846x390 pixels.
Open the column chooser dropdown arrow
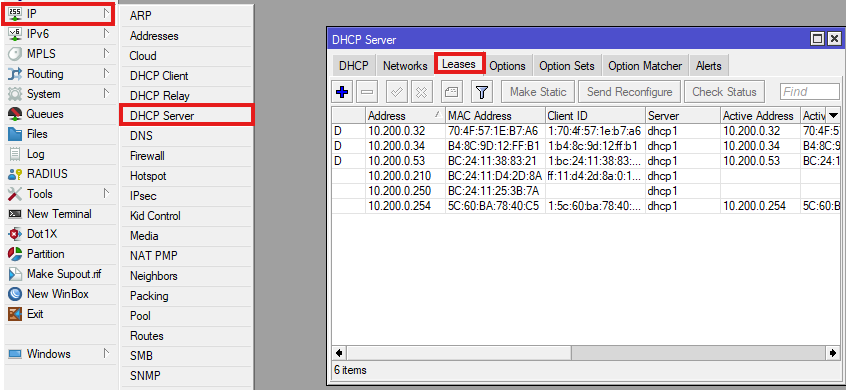(834, 115)
